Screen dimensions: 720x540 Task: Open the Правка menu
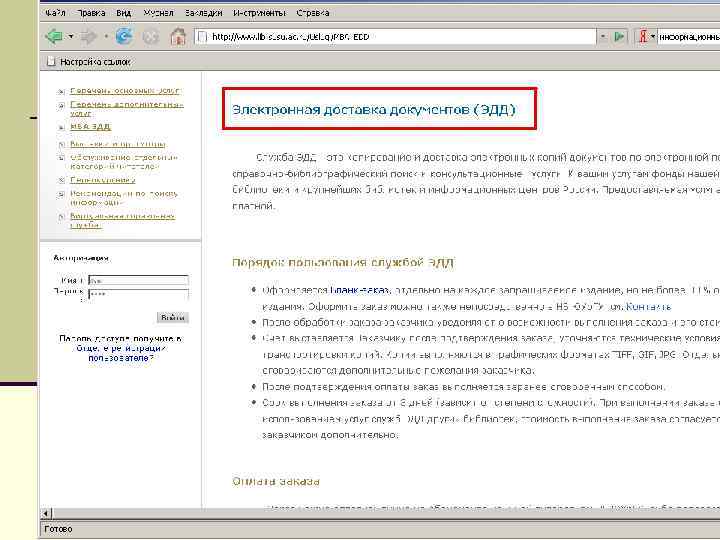click(x=91, y=13)
